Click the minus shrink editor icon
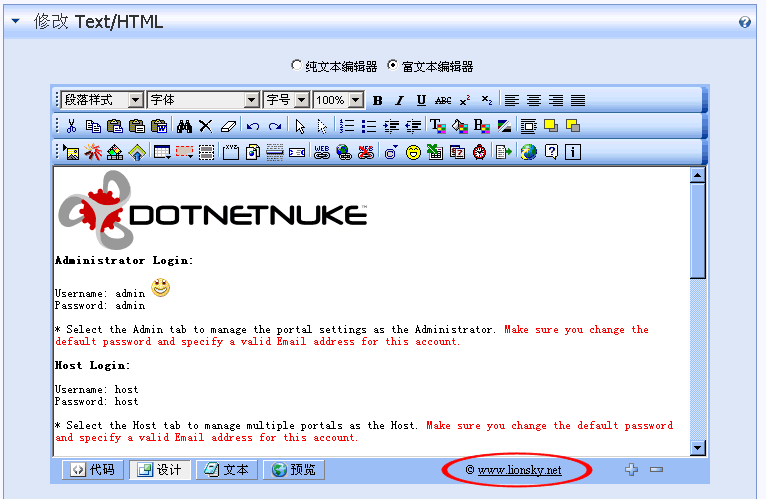 (x=656, y=470)
